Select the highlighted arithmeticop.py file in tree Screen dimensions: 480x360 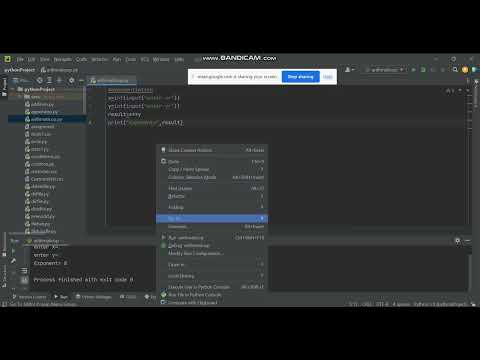point(47,119)
